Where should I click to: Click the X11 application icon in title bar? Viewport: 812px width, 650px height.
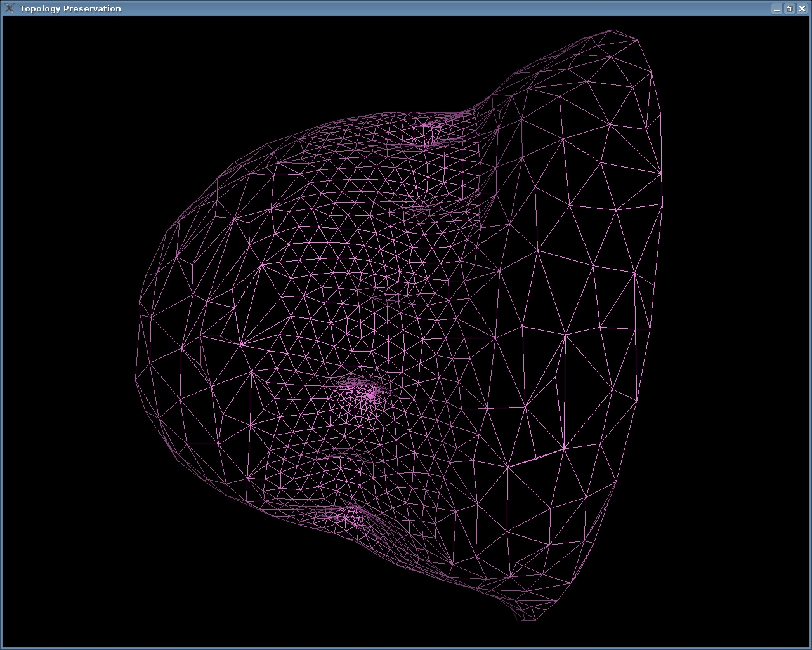(9, 8)
